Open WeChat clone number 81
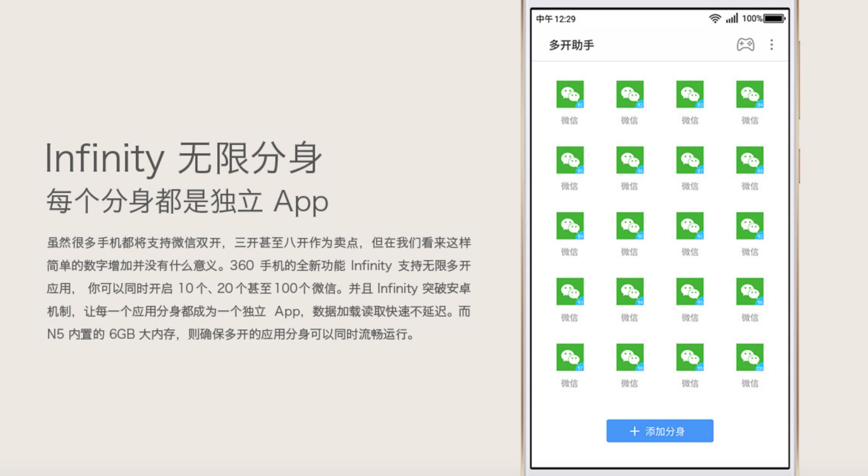Viewport: 868px width, 476px height. point(571,95)
